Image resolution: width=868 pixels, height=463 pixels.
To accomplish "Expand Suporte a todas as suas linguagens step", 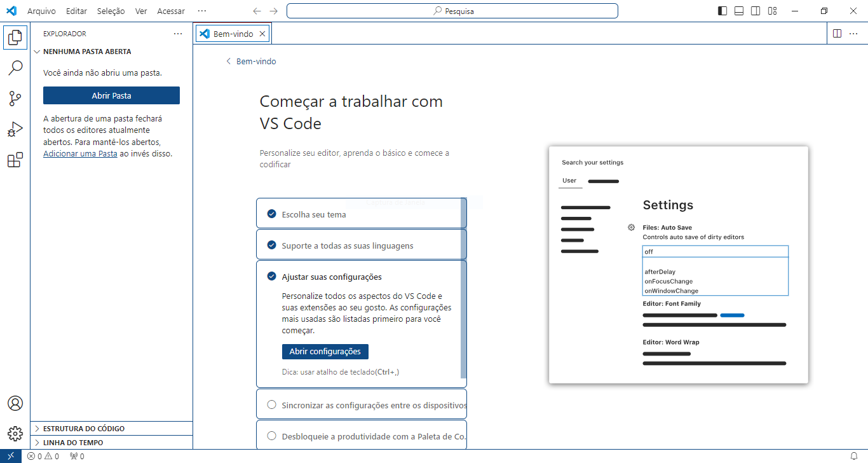I will coord(361,244).
